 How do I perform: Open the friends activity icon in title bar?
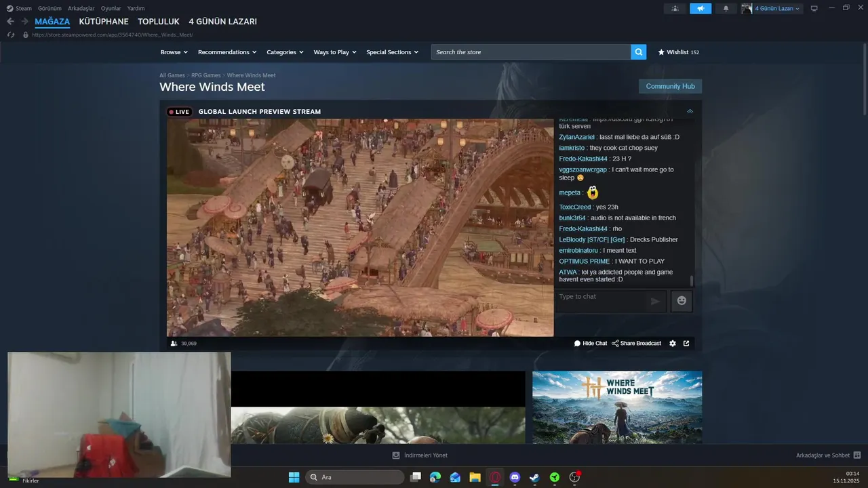tap(675, 9)
